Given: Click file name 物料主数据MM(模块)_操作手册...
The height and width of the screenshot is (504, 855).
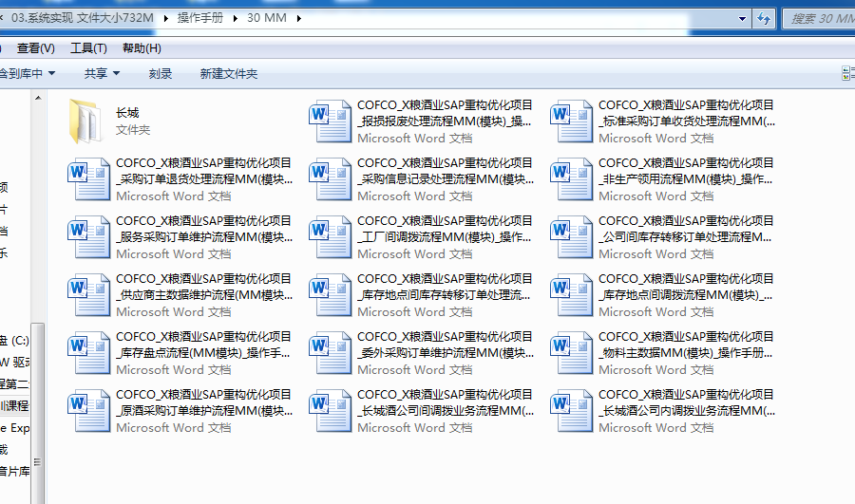Looking at the screenshot, I should (685, 352).
